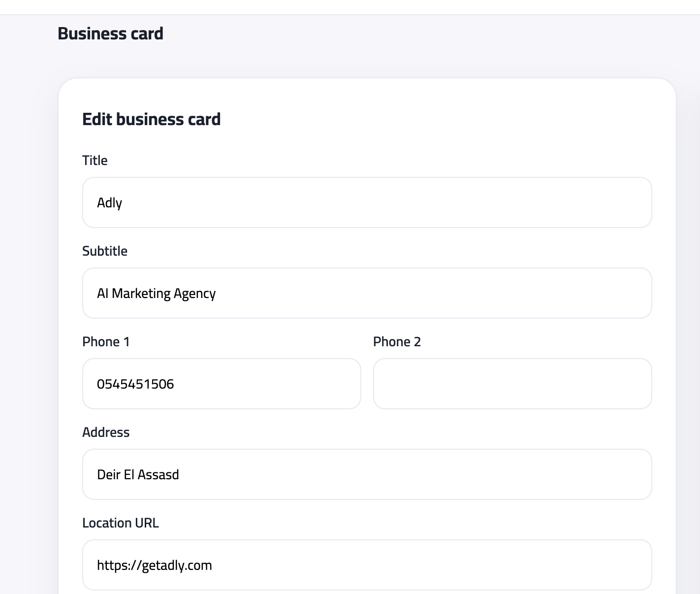
Task: Place cursor after the text "Adly"
Action: click(x=124, y=202)
